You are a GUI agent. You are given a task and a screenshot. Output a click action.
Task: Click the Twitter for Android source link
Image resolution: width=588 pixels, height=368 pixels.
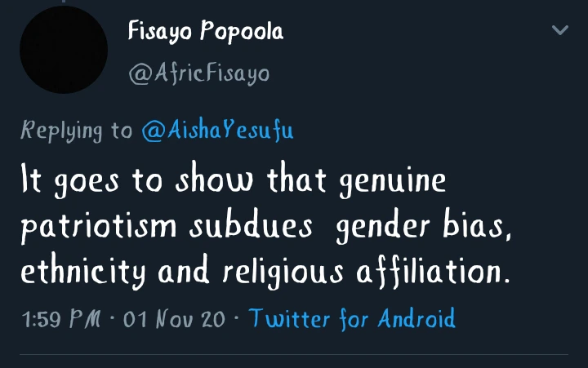coord(351,317)
